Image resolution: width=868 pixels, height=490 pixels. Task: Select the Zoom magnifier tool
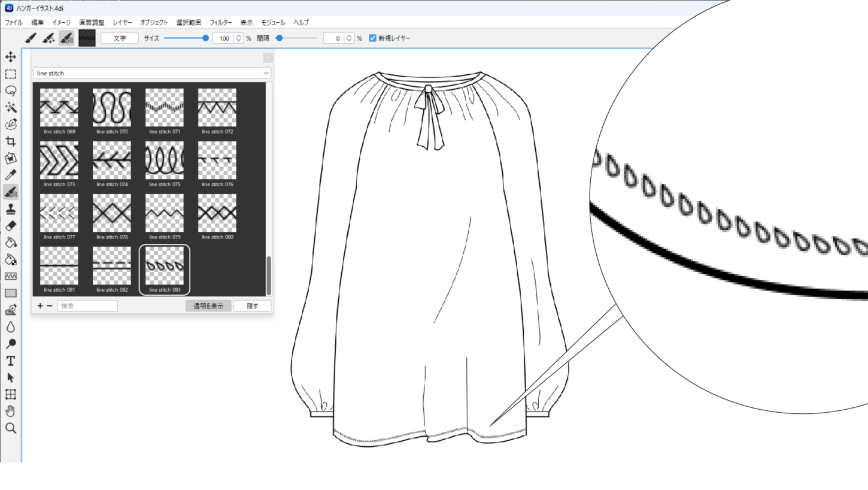click(x=11, y=428)
